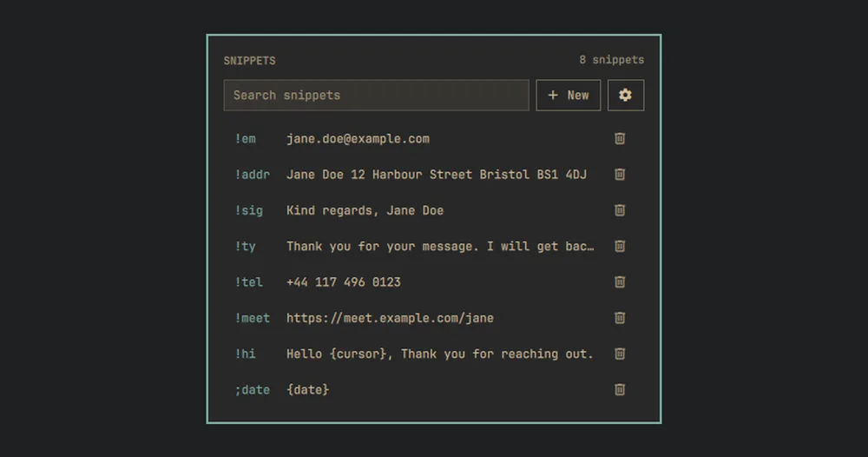The image size is (868, 457).
Task: Select the !sig trigger text
Action: click(x=248, y=211)
